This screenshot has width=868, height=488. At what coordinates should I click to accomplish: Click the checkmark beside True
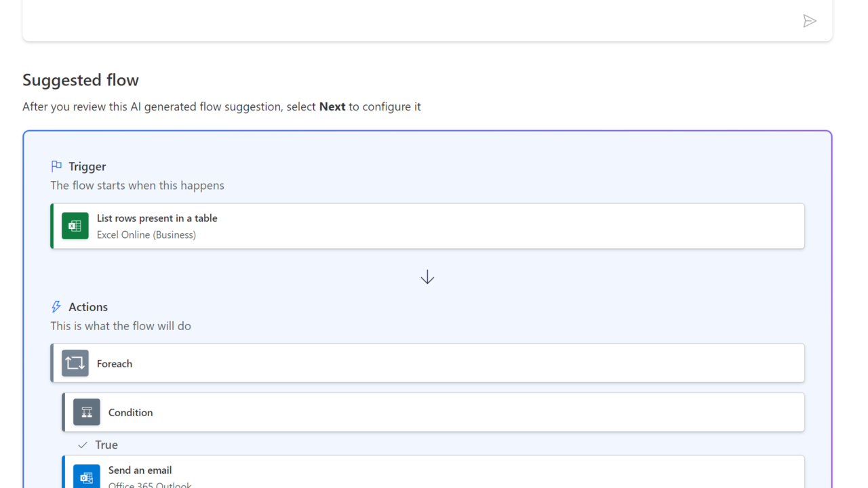(x=83, y=445)
